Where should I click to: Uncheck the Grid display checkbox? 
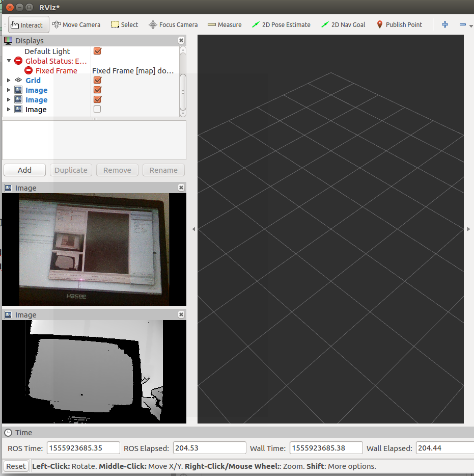pyautogui.click(x=97, y=80)
